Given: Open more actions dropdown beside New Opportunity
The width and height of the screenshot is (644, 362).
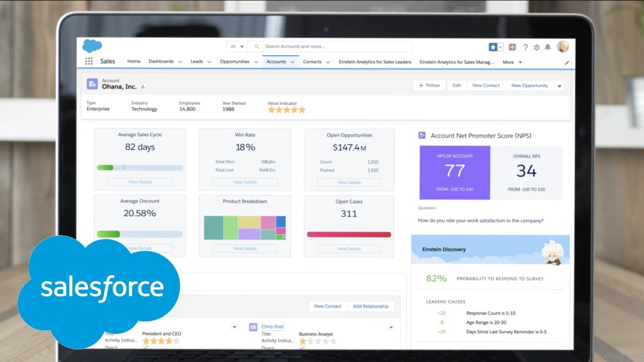Looking at the screenshot, I should pyautogui.click(x=559, y=86).
